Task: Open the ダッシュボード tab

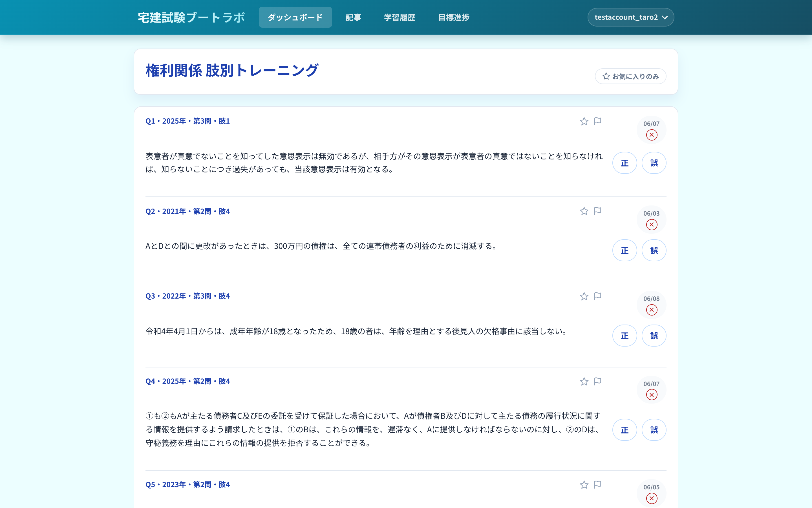Action: [295, 17]
